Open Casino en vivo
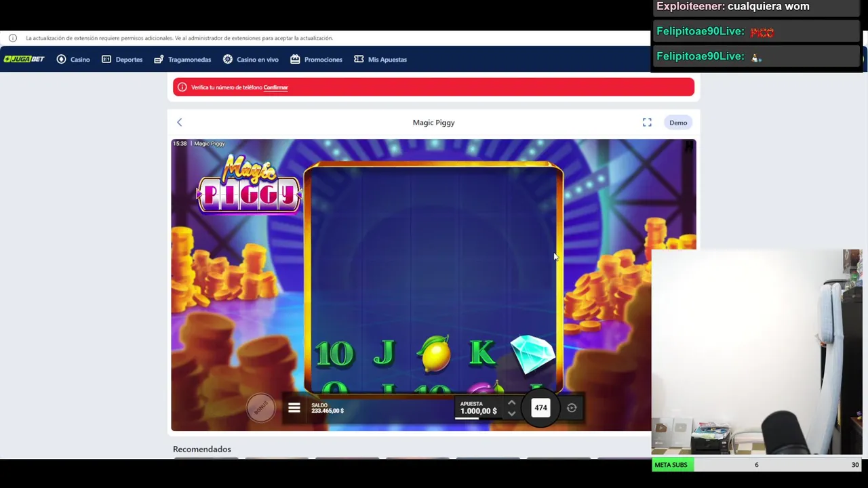Viewport: 868px width, 488px height. [251, 60]
